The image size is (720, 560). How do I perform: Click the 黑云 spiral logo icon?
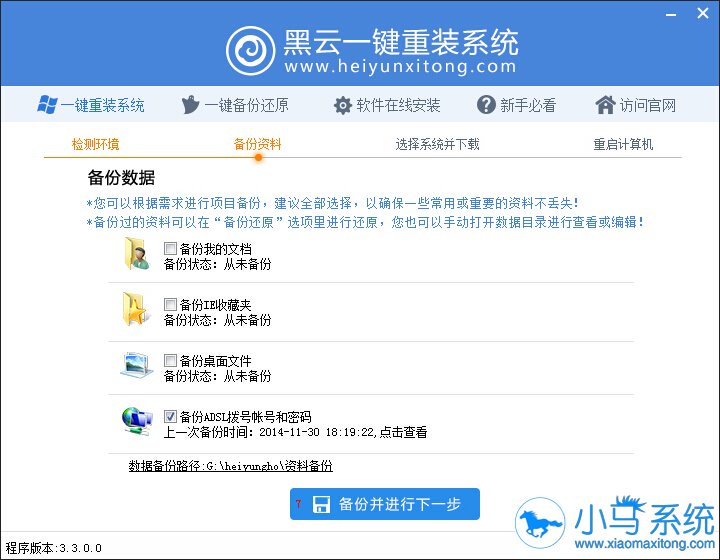tap(251, 50)
